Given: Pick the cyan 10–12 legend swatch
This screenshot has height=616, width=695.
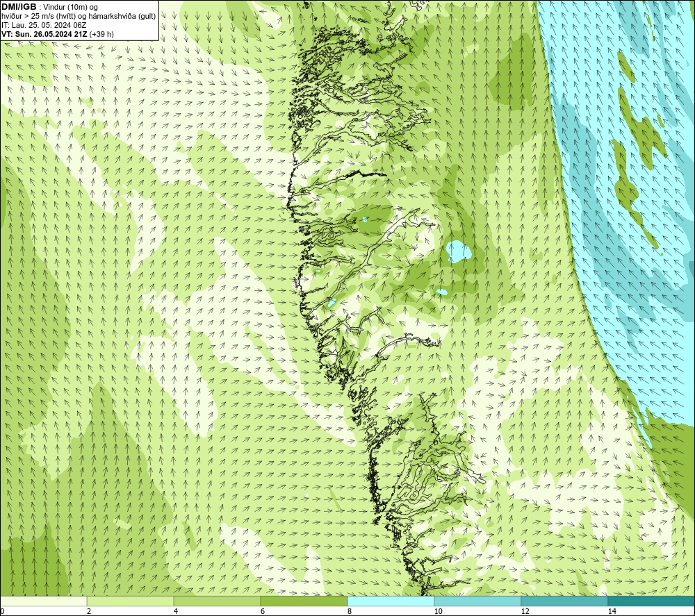Looking at the screenshot, I should tap(477, 601).
